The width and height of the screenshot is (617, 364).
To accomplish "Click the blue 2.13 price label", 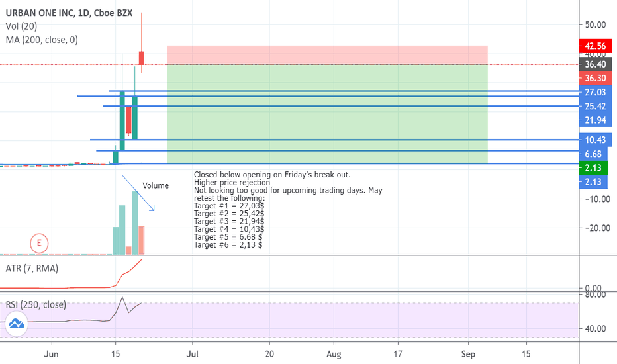I will [x=593, y=182].
